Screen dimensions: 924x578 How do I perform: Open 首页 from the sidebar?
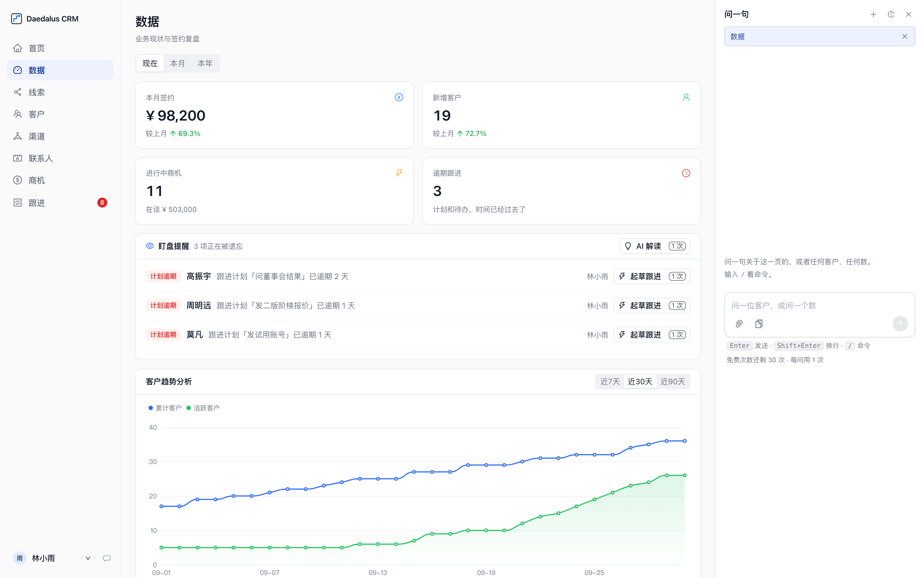[60, 48]
